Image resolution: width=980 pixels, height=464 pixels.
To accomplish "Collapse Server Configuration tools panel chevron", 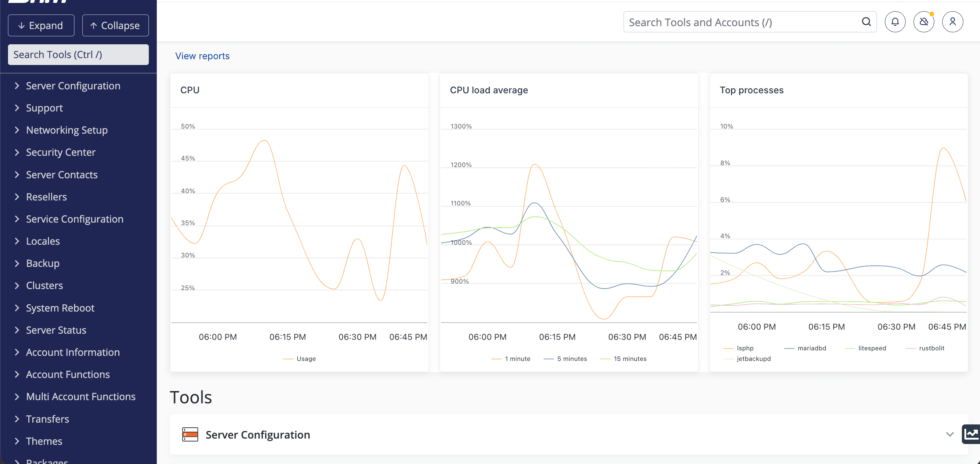I will tap(950, 434).
